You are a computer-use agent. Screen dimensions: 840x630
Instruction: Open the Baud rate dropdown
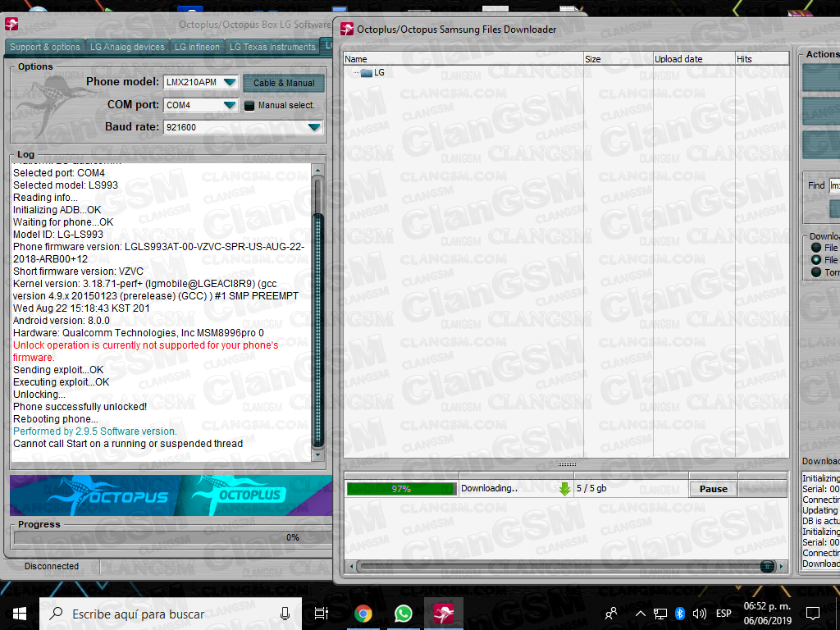314,127
